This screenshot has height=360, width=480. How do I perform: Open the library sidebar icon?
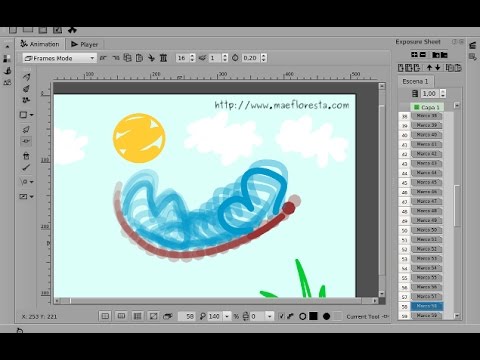7,82
